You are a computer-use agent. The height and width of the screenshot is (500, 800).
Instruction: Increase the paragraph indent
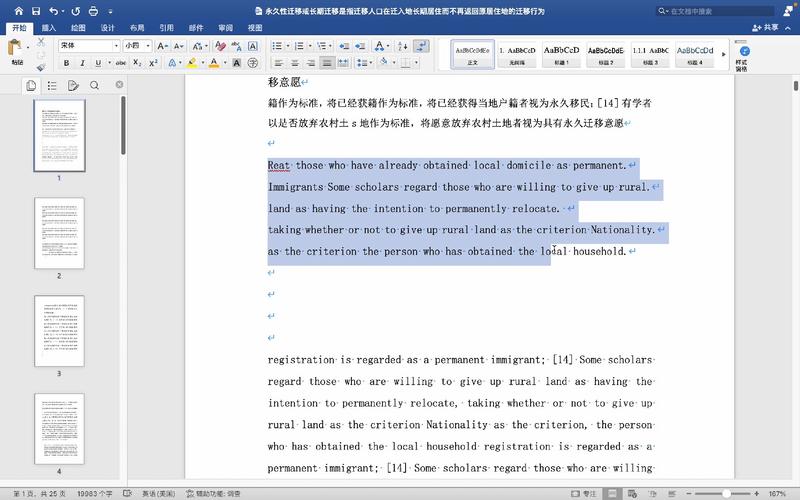(360, 46)
